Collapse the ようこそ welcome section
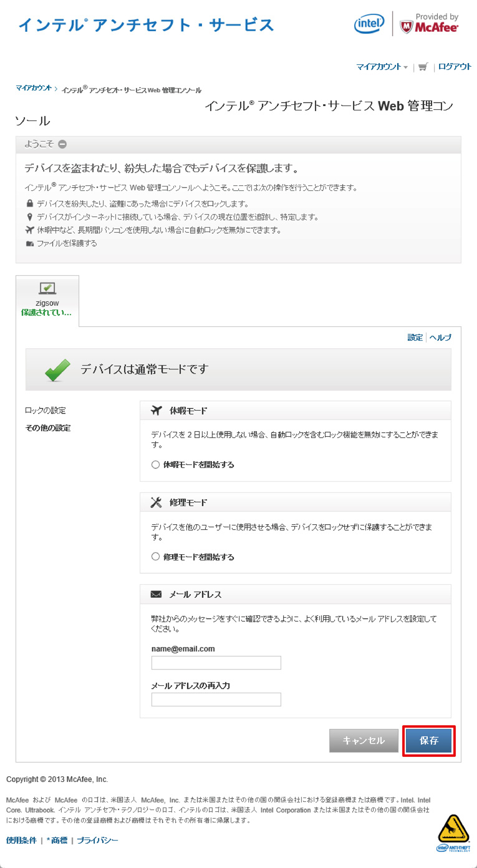477x868 pixels. click(62, 144)
